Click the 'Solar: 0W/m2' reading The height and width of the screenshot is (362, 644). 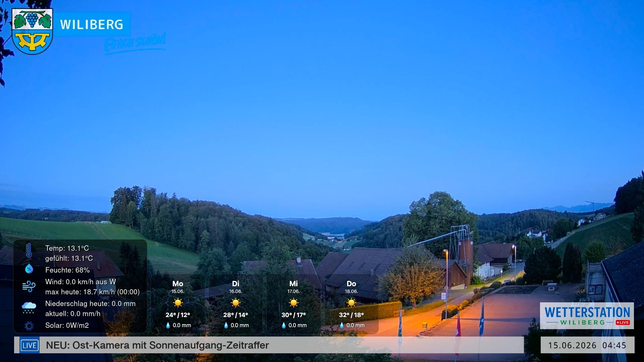[67, 325]
